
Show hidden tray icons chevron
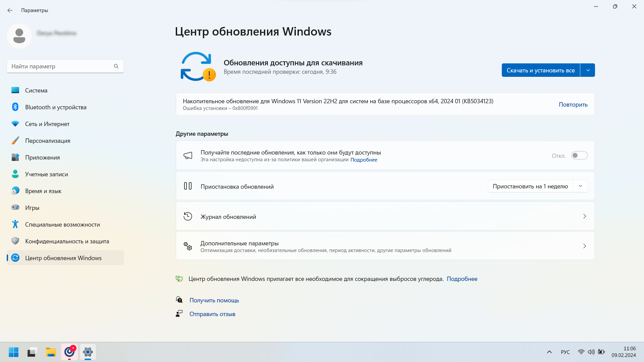click(549, 352)
